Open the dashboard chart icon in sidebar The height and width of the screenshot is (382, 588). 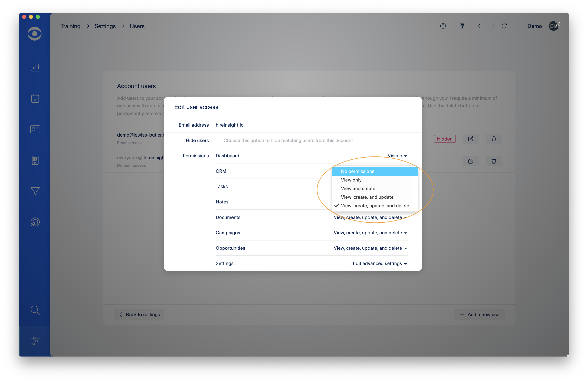click(x=35, y=67)
